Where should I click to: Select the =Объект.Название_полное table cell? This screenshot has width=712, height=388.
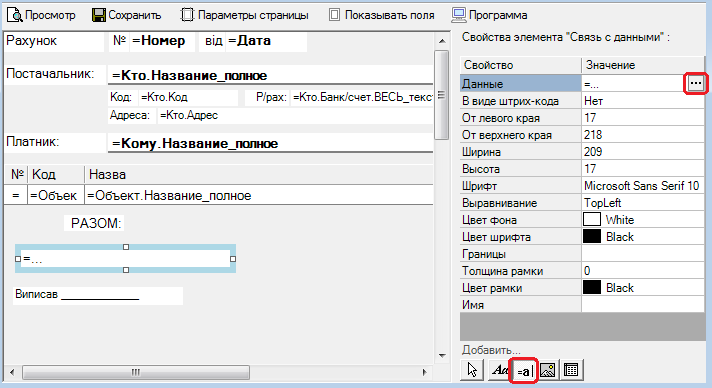259,195
